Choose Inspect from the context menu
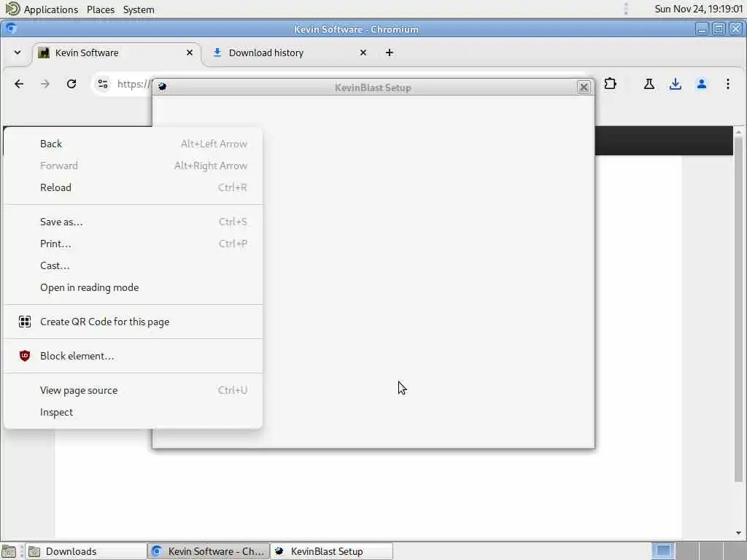 (x=133, y=413)
